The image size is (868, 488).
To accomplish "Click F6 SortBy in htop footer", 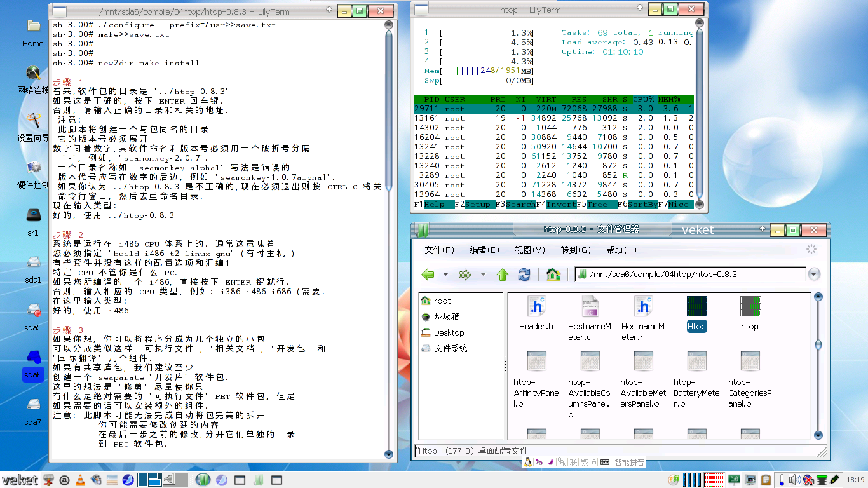I will point(637,204).
